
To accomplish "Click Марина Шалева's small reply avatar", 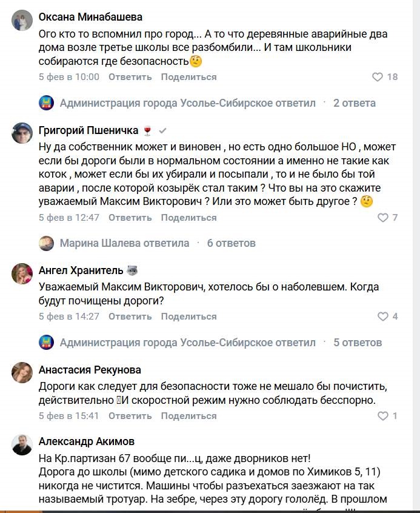I will [x=47, y=243].
